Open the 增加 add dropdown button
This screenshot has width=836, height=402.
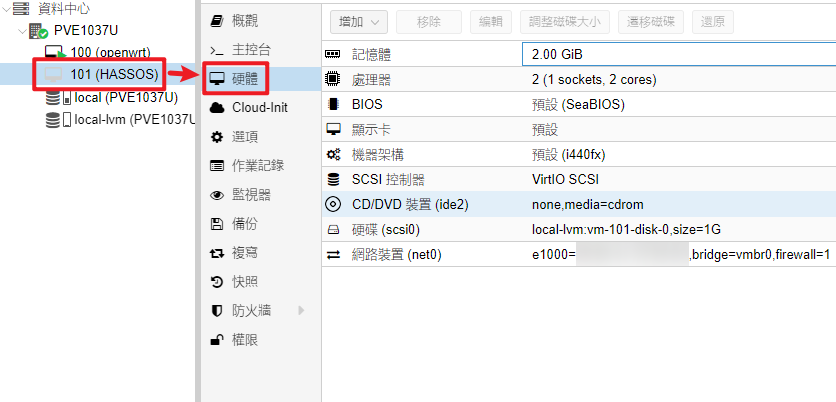[x=359, y=21]
